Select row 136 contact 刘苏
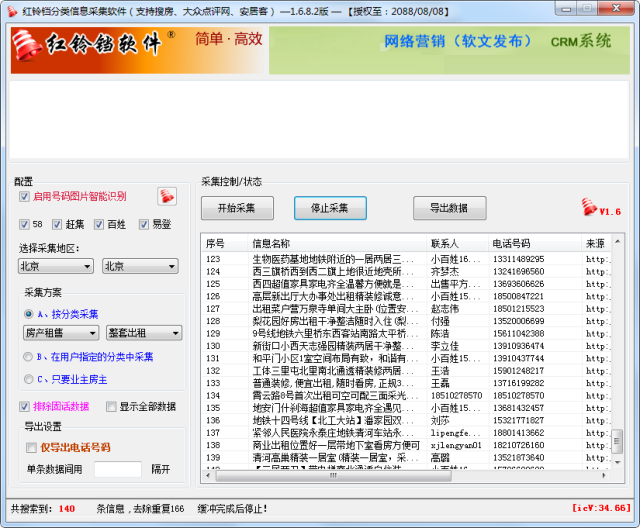The width and height of the screenshot is (640, 528). 440,420
